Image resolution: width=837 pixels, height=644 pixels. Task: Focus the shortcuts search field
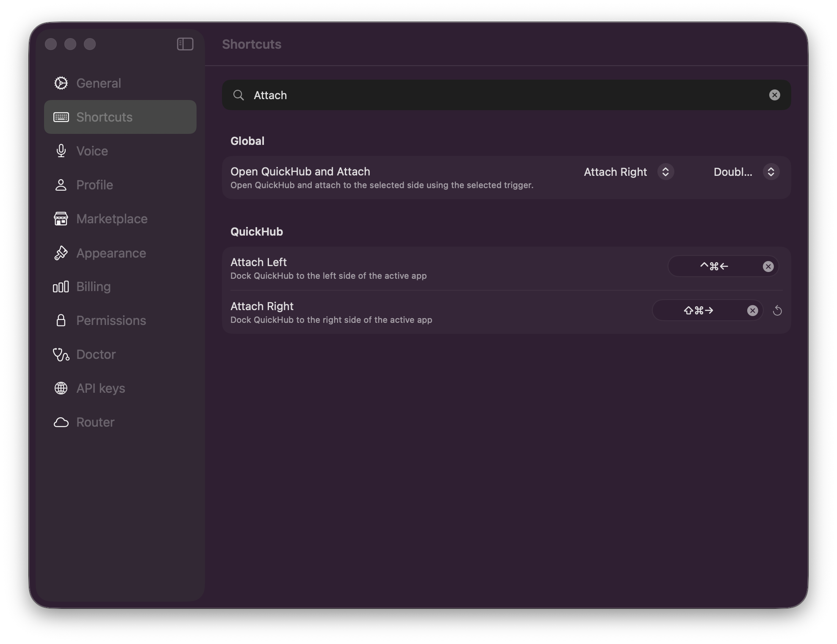507,95
